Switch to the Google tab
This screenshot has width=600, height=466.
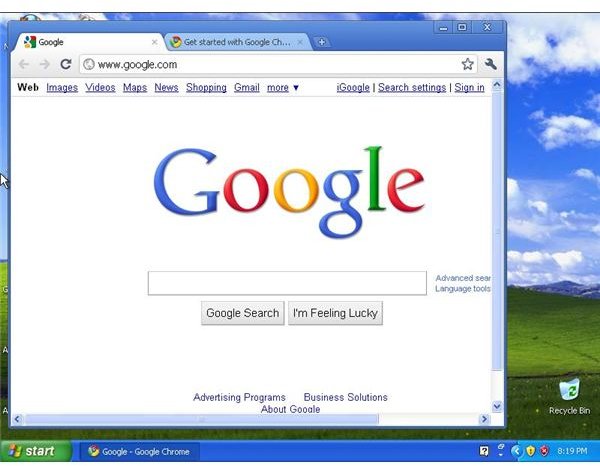89,42
